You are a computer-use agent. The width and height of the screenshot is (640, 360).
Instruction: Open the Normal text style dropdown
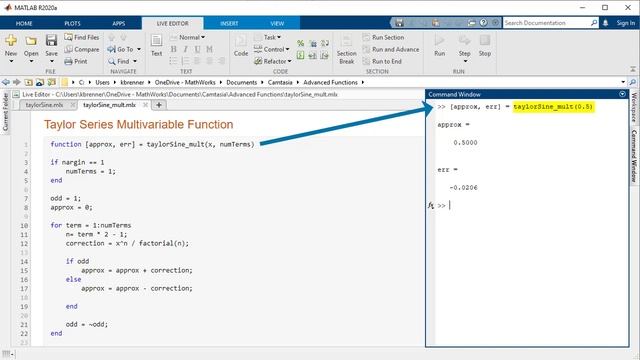click(187, 37)
